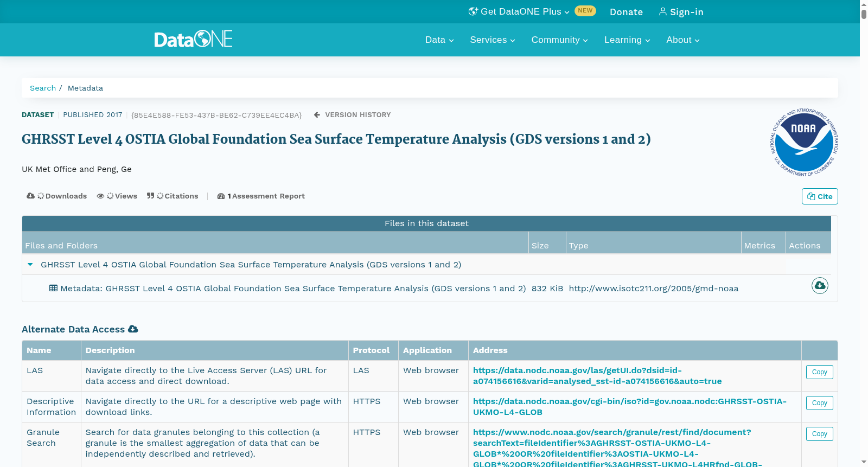
Task: Open the Descriptive Information cgi-bin link
Action: point(630,407)
